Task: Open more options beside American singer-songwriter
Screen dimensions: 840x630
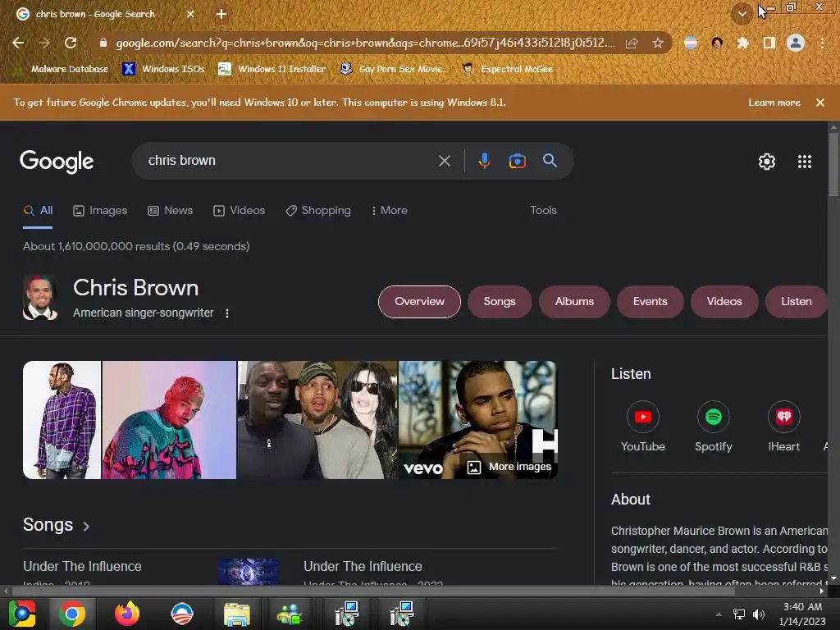Action: point(227,313)
